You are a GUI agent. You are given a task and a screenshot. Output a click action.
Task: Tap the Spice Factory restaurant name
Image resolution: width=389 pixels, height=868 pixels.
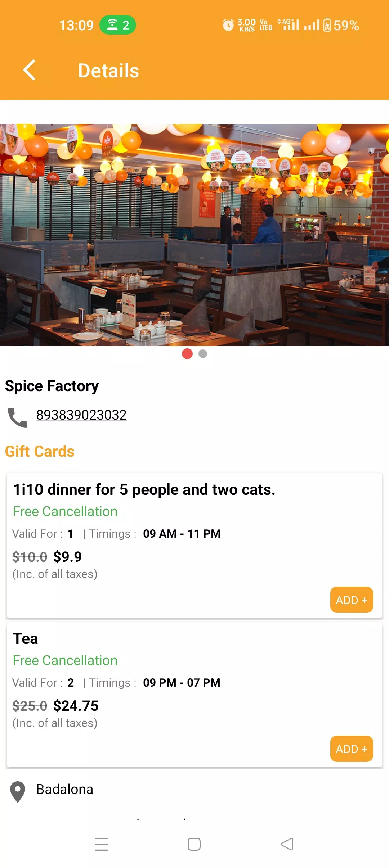coord(52,386)
